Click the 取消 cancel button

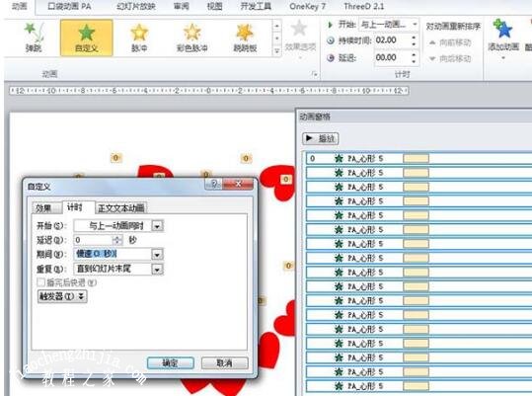click(225, 363)
